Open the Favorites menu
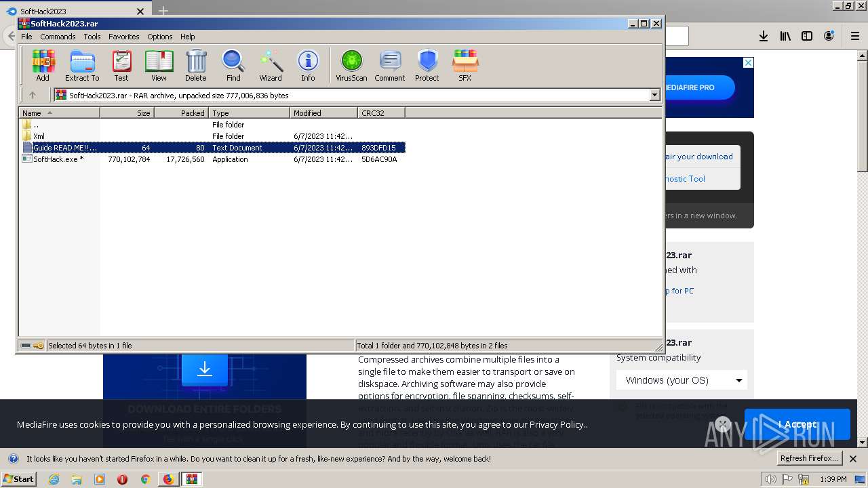Viewport: 868px width, 488px height. click(124, 37)
